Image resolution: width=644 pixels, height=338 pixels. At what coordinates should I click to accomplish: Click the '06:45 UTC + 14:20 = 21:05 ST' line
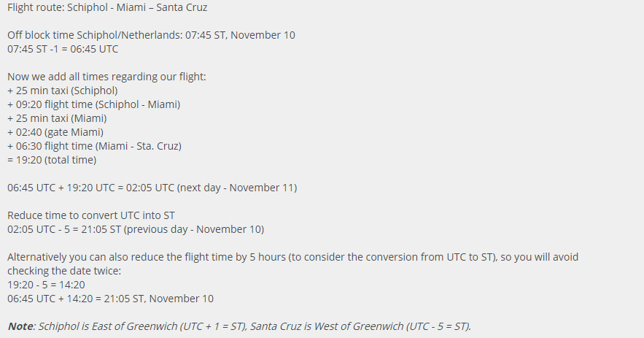(x=110, y=299)
